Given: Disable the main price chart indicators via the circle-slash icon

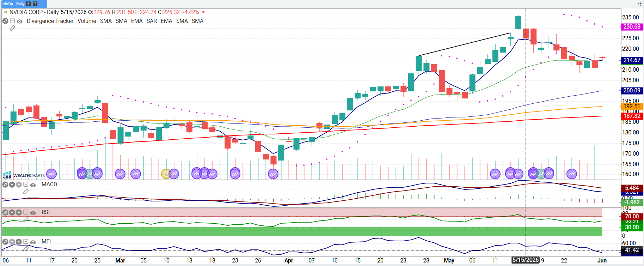Looking at the screenshot, I should coord(5,21).
